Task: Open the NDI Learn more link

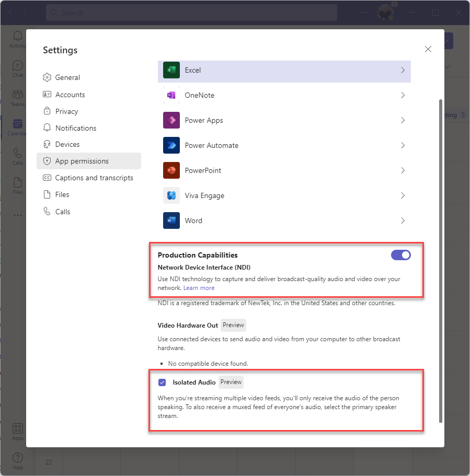Action: point(199,288)
